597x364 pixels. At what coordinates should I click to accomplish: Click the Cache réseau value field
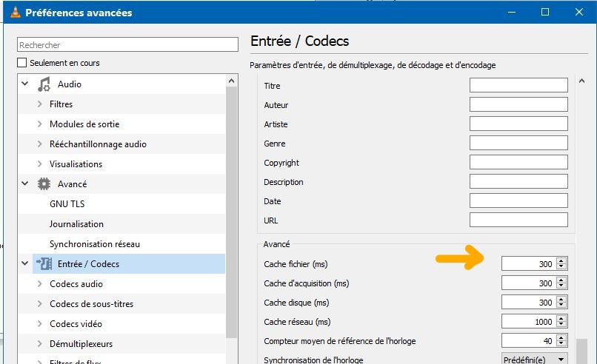click(x=528, y=321)
